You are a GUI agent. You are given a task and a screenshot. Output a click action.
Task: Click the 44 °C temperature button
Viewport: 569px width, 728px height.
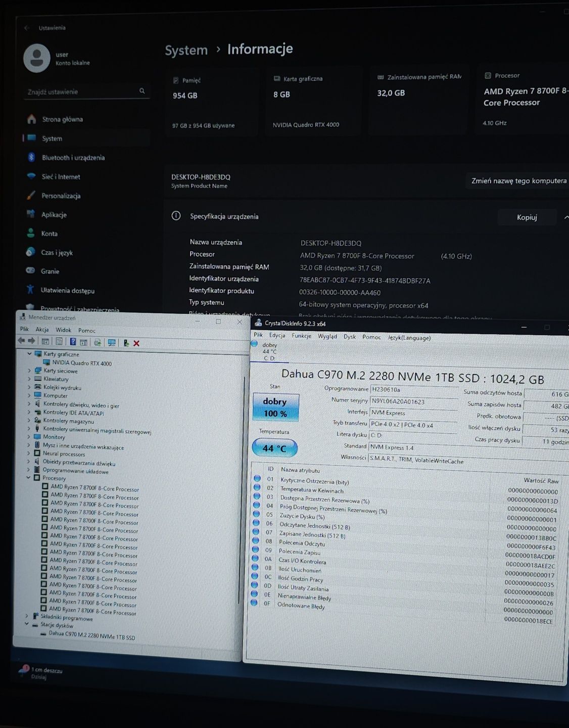pyautogui.click(x=274, y=448)
